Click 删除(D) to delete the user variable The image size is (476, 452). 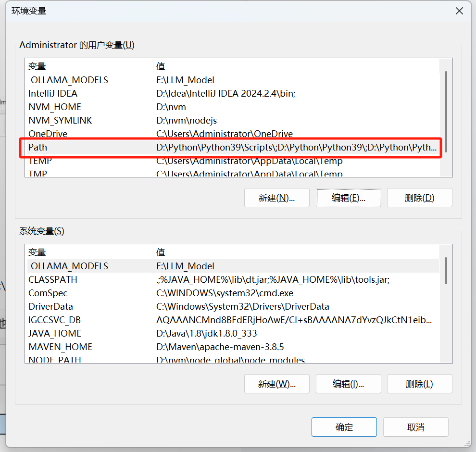[419, 198]
